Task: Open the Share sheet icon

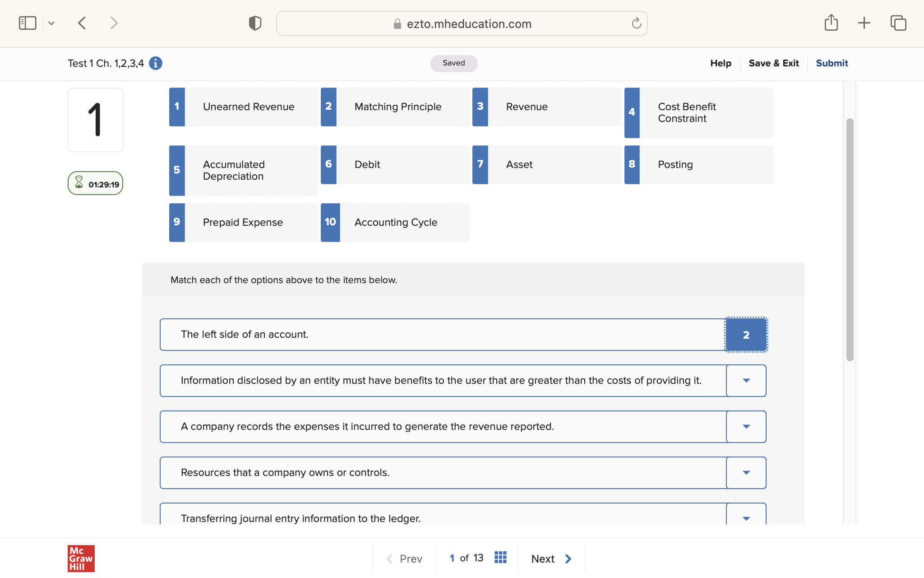Action: coord(831,23)
